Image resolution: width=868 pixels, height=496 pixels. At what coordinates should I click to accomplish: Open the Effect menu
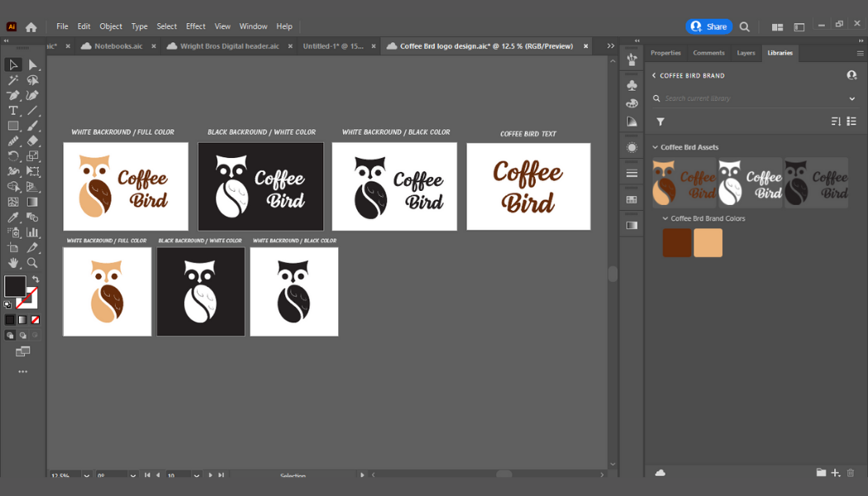pos(195,26)
